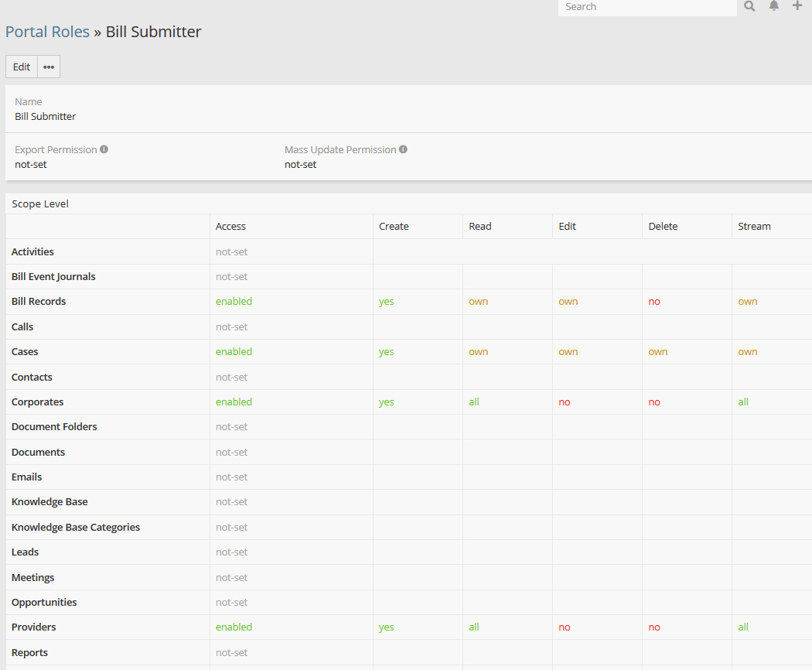Click the Knowledge Base Categories row label
812x670 pixels.
tap(76, 528)
